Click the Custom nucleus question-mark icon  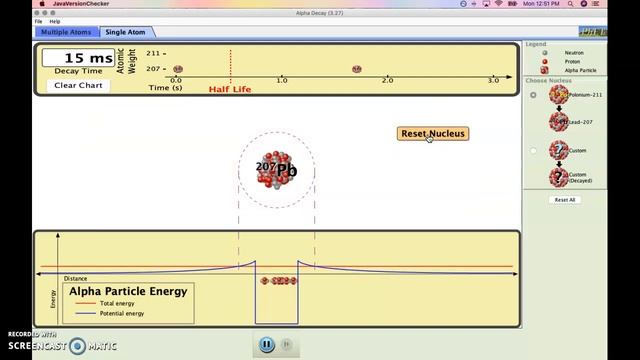pyautogui.click(x=559, y=150)
